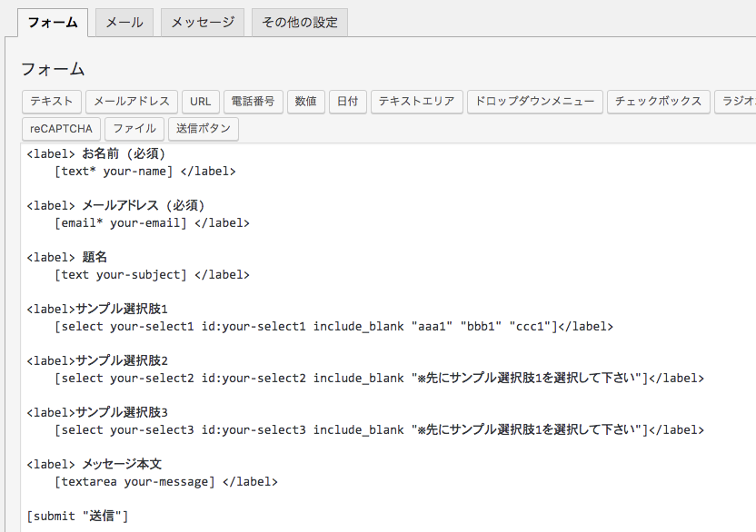756x532 pixels.
Task: Insert a 送信ボタン tag
Action: click(x=204, y=129)
